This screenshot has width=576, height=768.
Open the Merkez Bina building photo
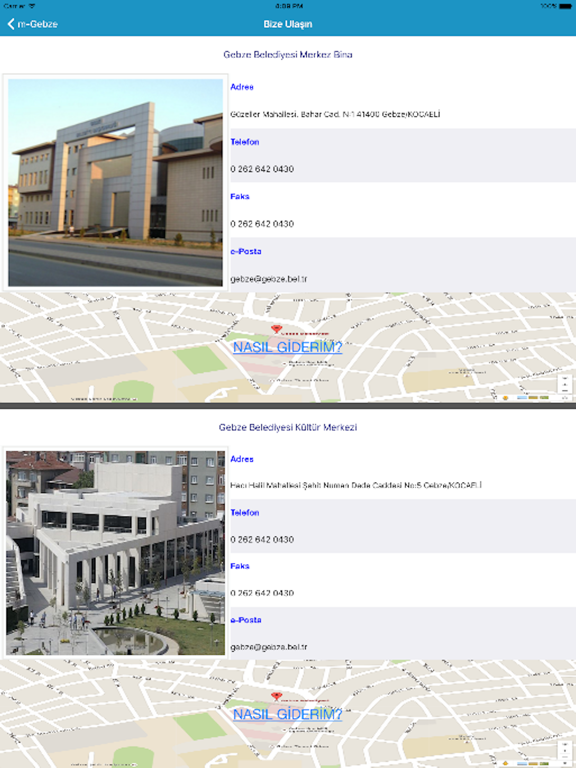point(116,182)
